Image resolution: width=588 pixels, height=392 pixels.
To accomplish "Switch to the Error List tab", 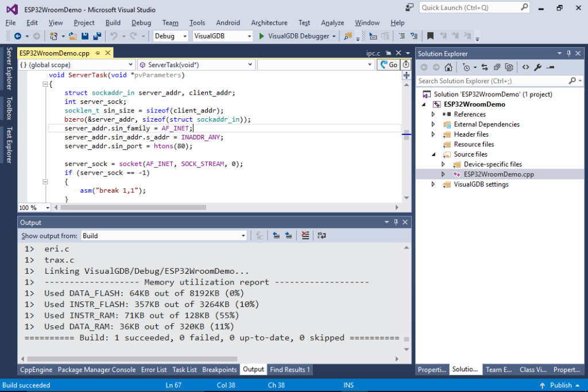I will (x=154, y=370).
